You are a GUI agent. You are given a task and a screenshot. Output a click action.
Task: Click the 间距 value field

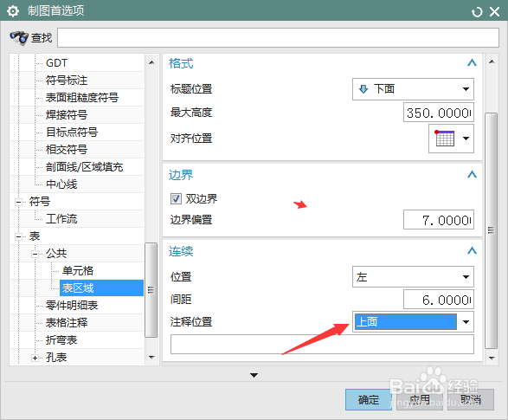pos(439,300)
